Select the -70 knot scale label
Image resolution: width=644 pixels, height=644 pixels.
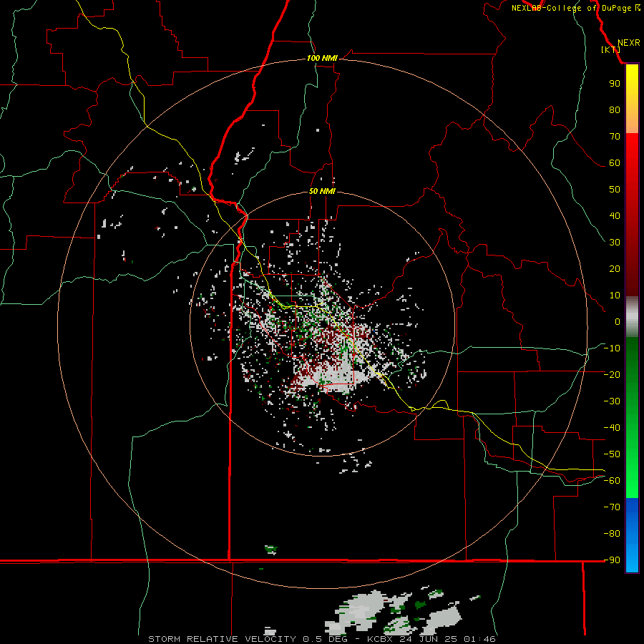click(612, 507)
